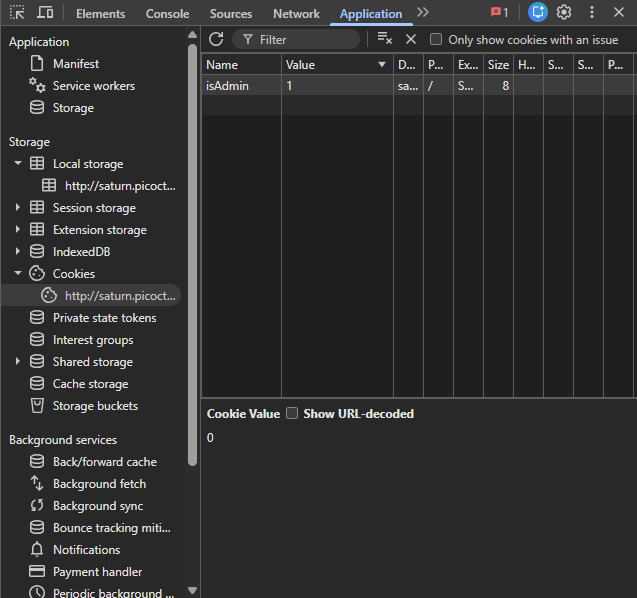Screen dimensions: 637x598
Task: Expand the IndexedDB arrow
Action: (17, 251)
